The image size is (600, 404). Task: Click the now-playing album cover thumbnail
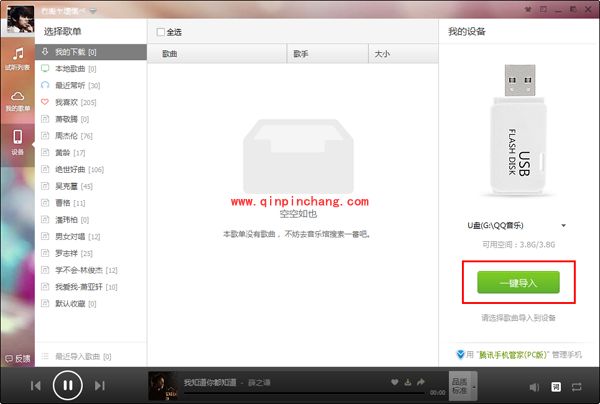pyautogui.click(x=163, y=386)
